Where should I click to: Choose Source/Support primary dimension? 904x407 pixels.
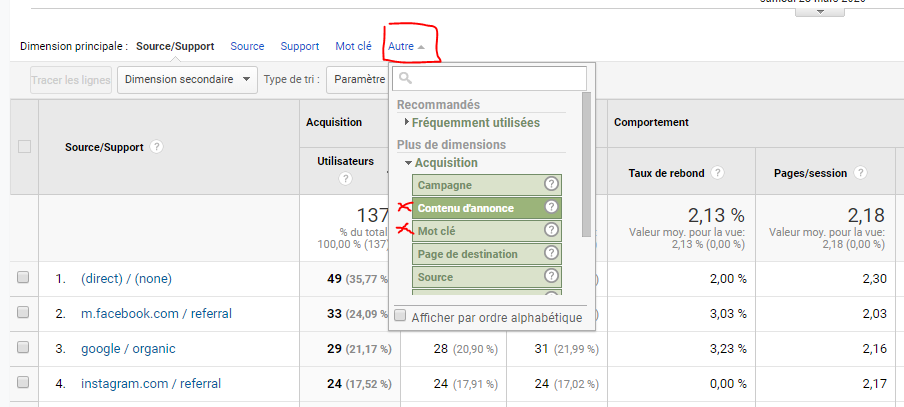pos(175,46)
